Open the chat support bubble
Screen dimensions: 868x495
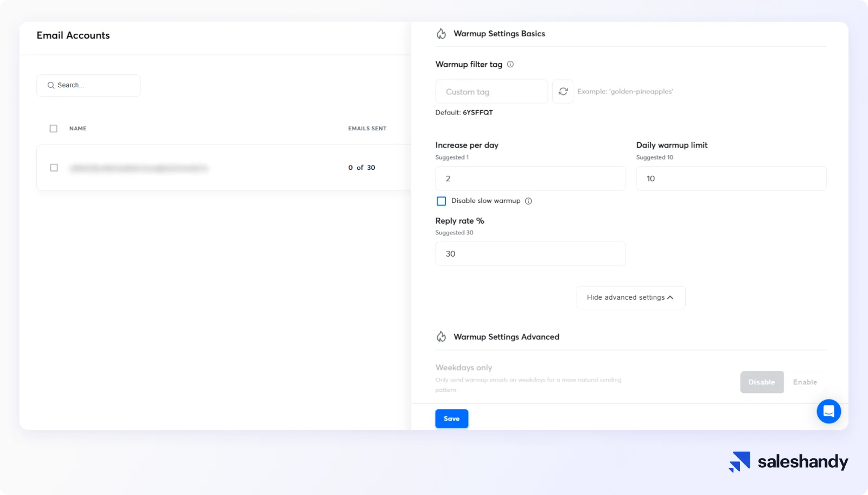coord(828,411)
